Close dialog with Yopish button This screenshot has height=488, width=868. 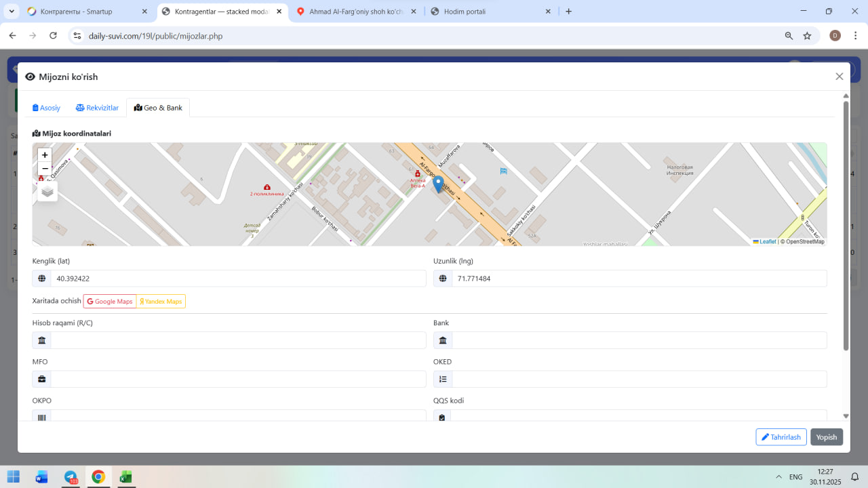tap(826, 437)
